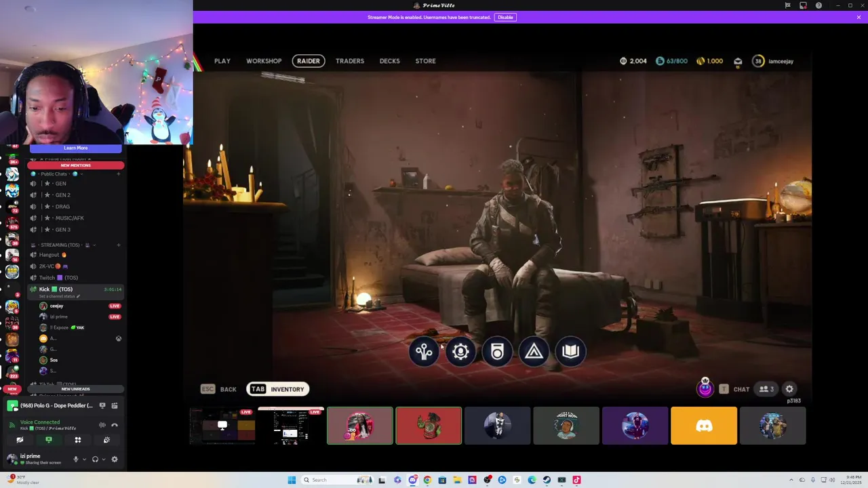Disconnect from voice with the hang-up icon
The height and width of the screenshot is (488, 868).
click(115, 425)
